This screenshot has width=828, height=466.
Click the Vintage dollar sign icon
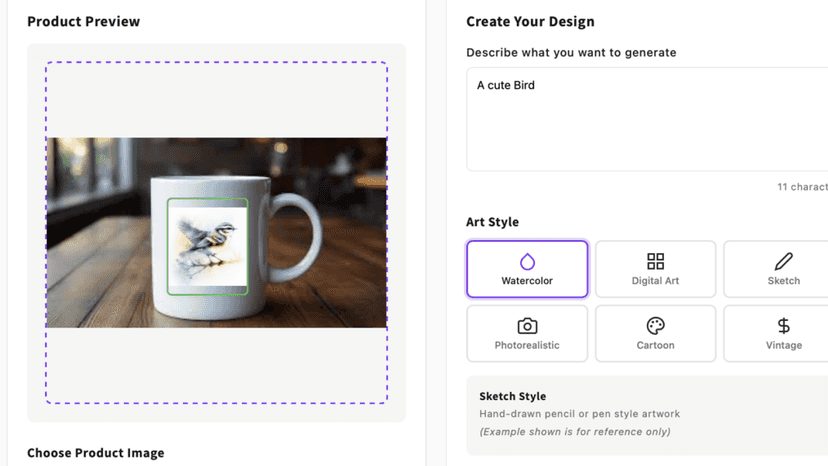tap(784, 326)
